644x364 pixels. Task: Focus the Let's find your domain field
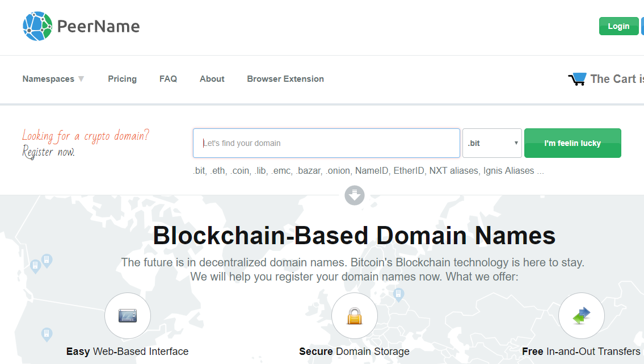326,143
